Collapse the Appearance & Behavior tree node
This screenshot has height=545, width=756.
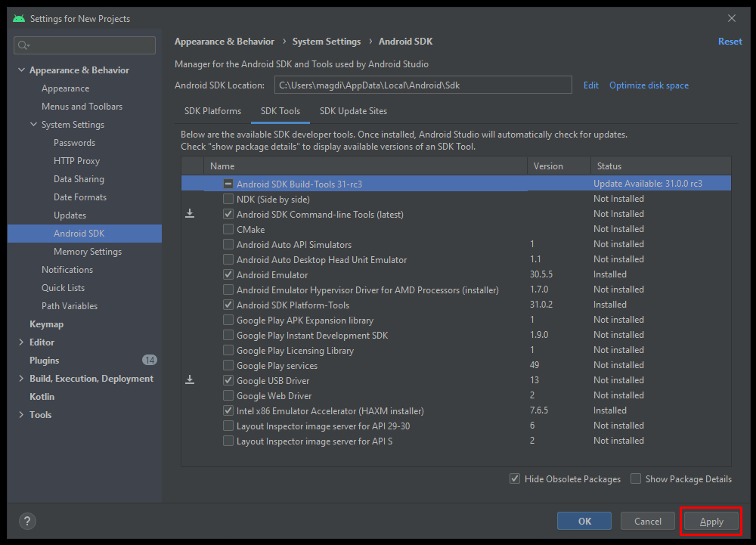pos(21,70)
